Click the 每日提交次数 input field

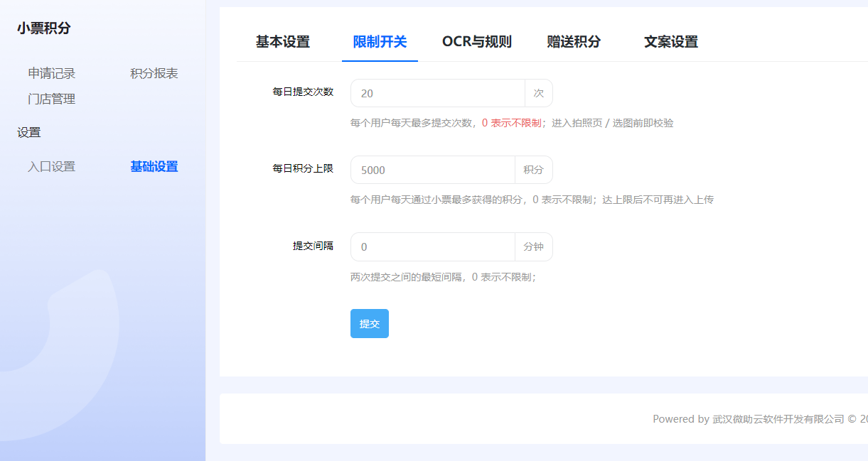[x=438, y=93]
